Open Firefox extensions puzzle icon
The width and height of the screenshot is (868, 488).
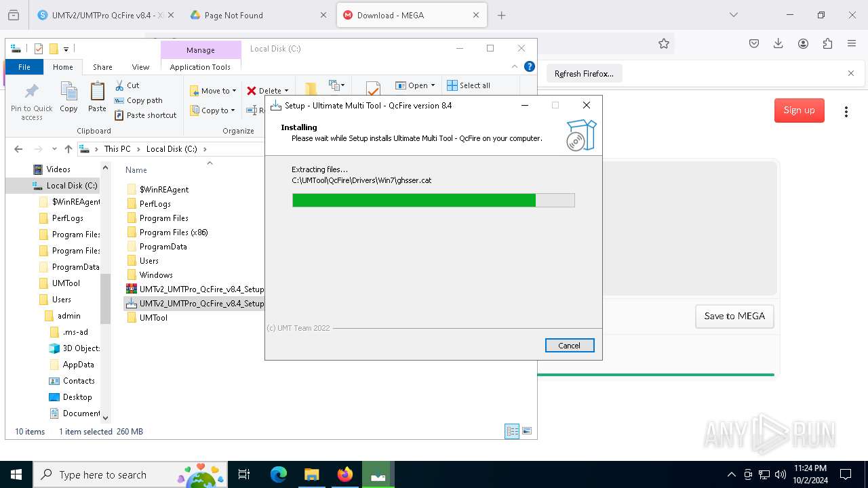tap(827, 43)
